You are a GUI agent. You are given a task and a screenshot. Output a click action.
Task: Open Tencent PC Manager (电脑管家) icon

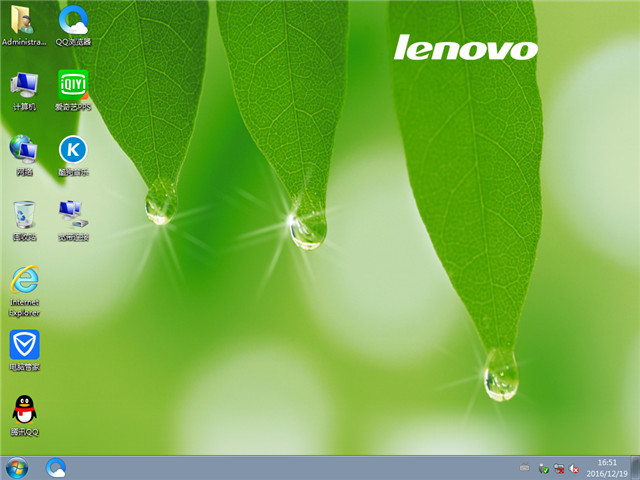pyautogui.click(x=24, y=346)
